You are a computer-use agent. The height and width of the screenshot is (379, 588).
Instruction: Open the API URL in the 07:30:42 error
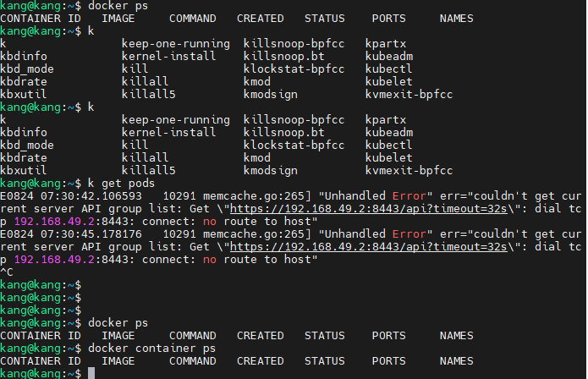[368, 209]
